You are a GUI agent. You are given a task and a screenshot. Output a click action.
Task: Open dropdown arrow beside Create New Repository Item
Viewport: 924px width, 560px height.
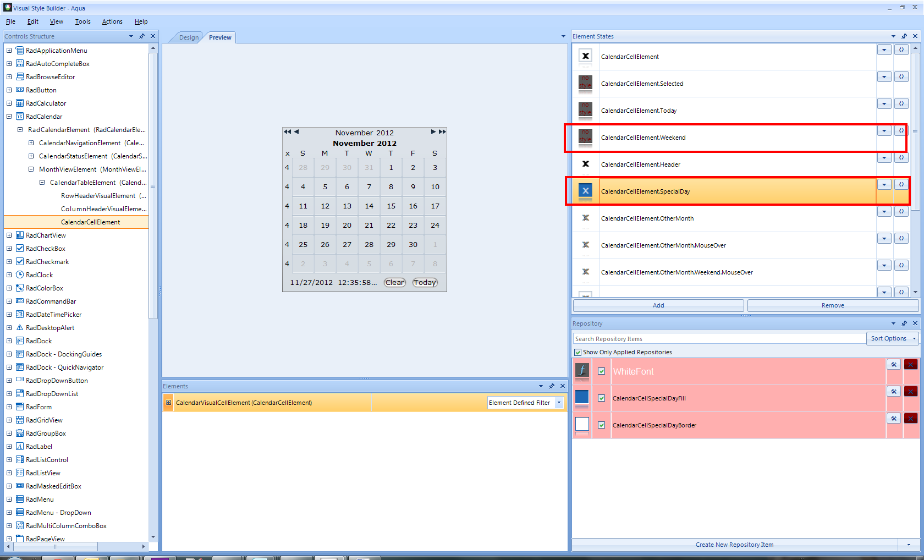[x=908, y=545]
